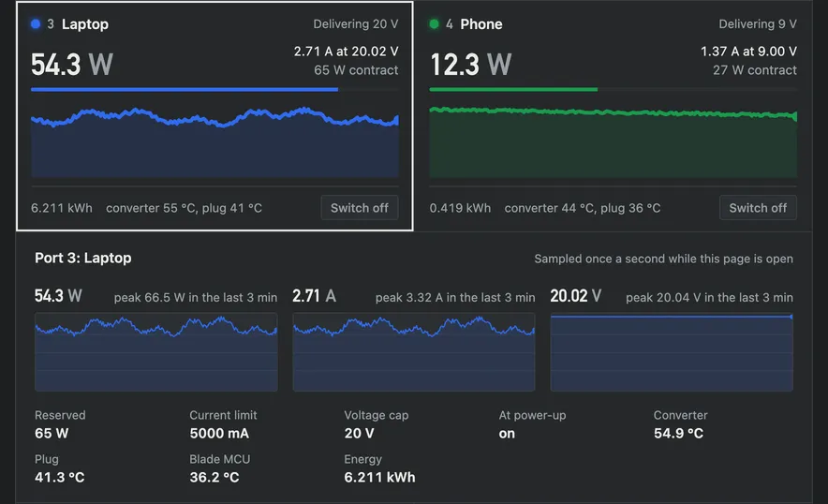Click "converter 55 °C, plug 41 °C"
The height and width of the screenshot is (504, 828).
tap(184, 208)
